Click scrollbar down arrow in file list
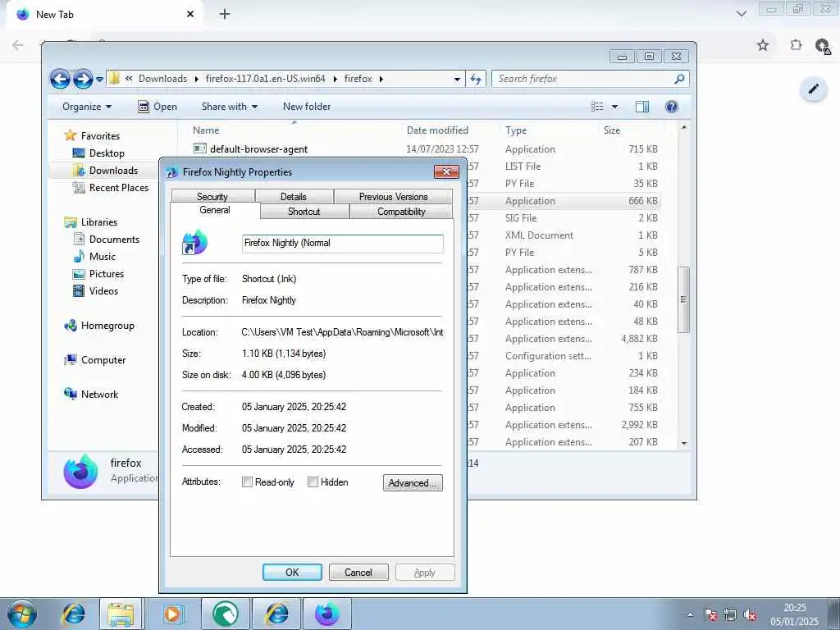 [683, 443]
